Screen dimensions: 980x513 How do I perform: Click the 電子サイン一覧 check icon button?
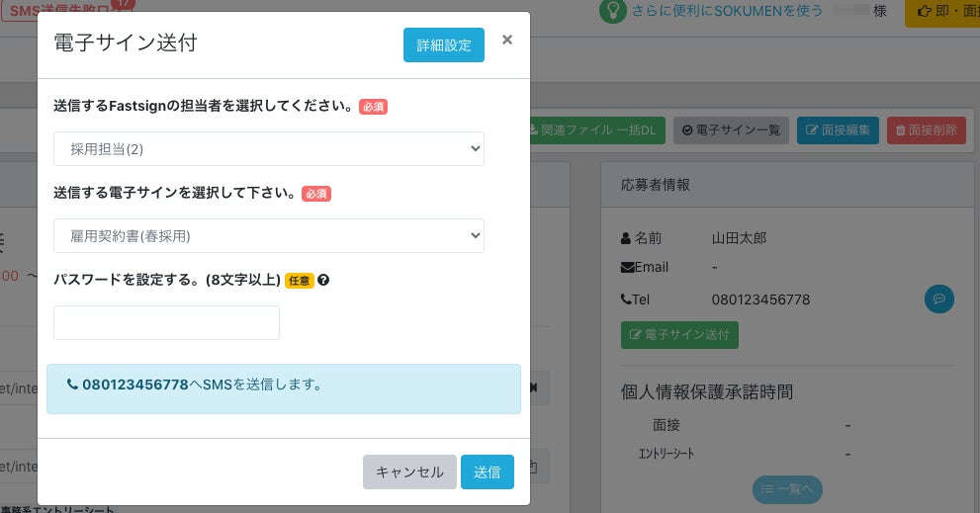732,129
